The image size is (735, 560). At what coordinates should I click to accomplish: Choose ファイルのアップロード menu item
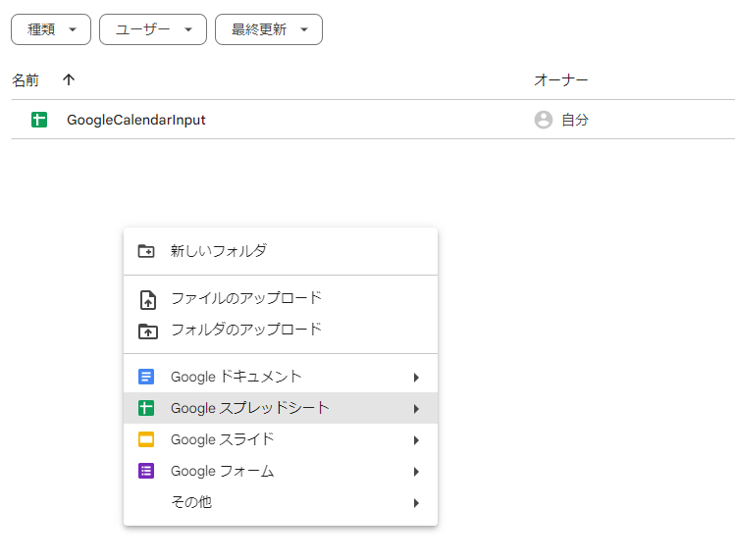pos(245,298)
